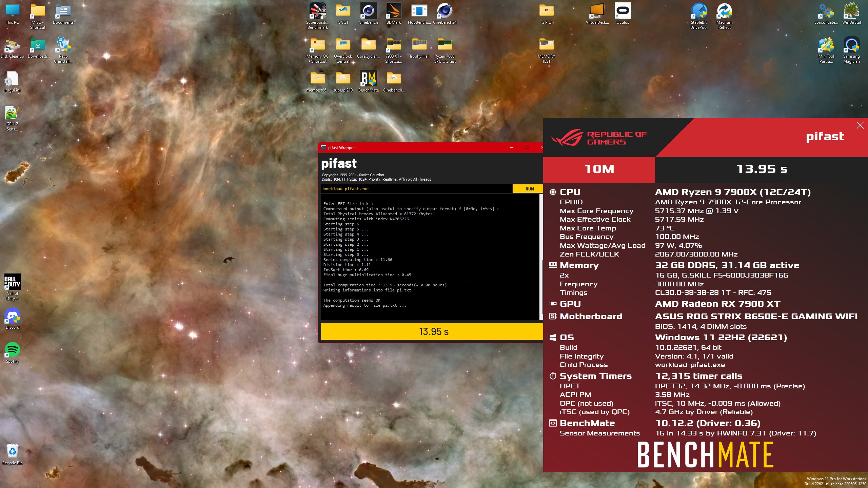Click 'AMD Radeon RX 7900 XT' text
868x488 pixels.
(x=717, y=304)
